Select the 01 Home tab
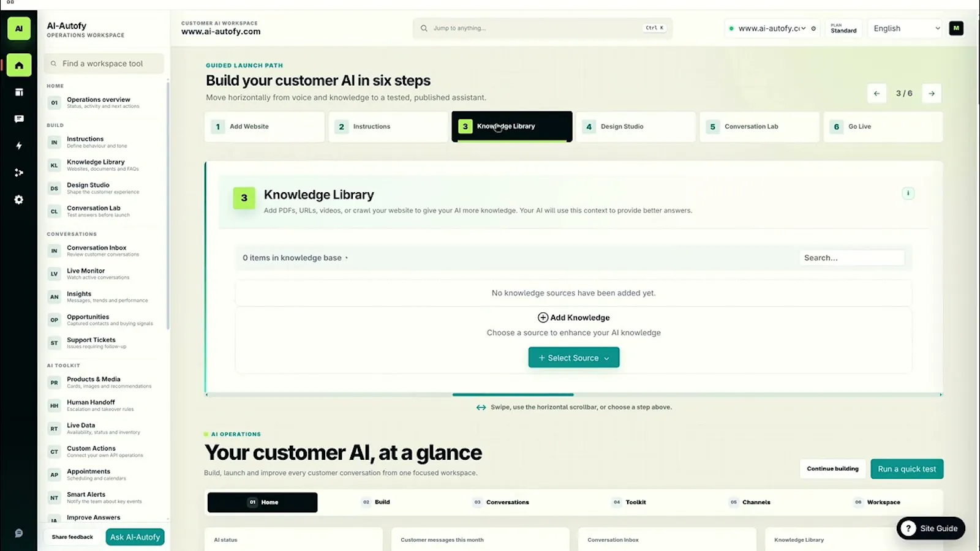Image resolution: width=980 pixels, height=551 pixels. 262,502
